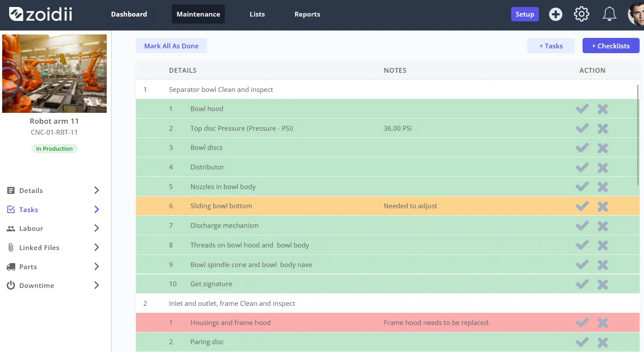Open notifications bell icon
644x352 pixels.
pyautogui.click(x=609, y=14)
